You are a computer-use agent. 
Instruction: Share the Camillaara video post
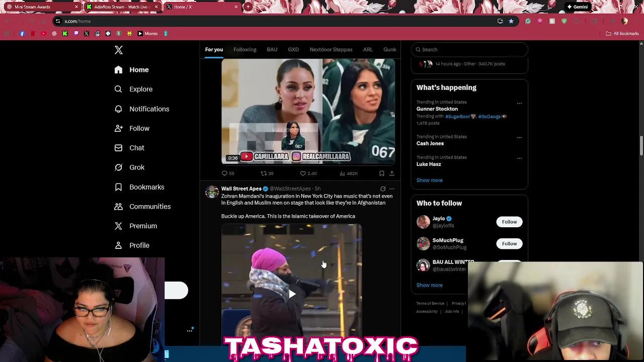point(392,173)
